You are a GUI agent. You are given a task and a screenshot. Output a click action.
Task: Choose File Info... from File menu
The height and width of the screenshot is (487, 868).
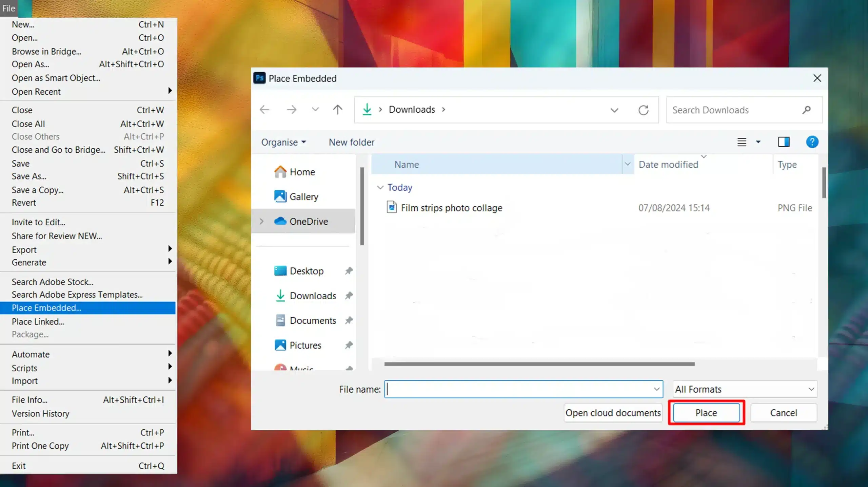point(87,400)
